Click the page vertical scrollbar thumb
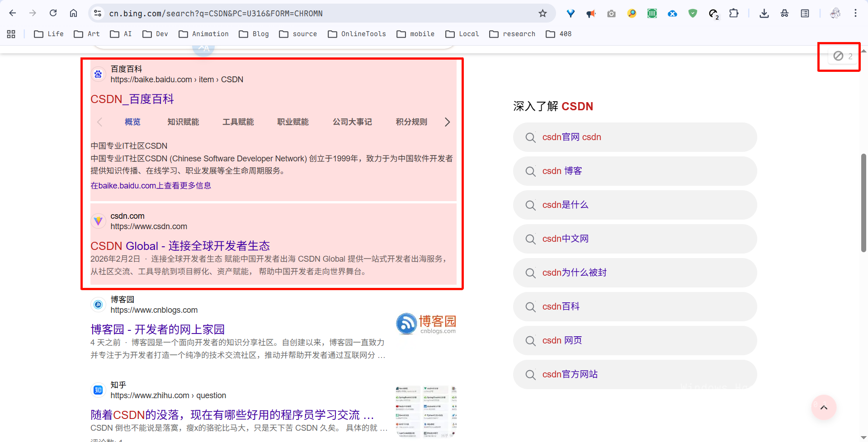 (x=863, y=202)
